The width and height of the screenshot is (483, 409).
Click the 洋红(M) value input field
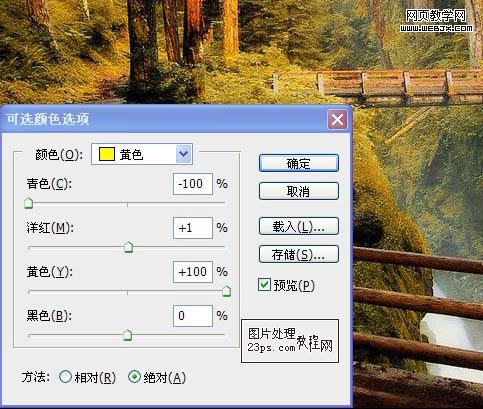click(193, 228)
